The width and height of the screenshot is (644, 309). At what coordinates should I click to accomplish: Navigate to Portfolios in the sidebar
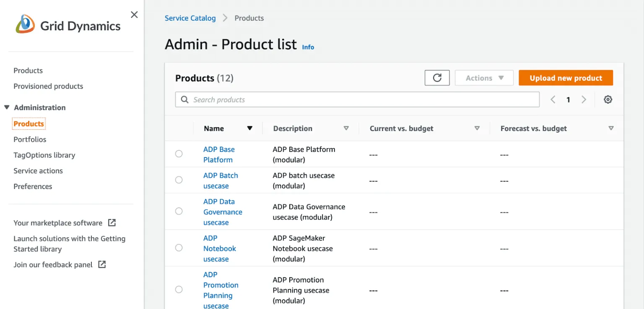(x=30, y=139)
